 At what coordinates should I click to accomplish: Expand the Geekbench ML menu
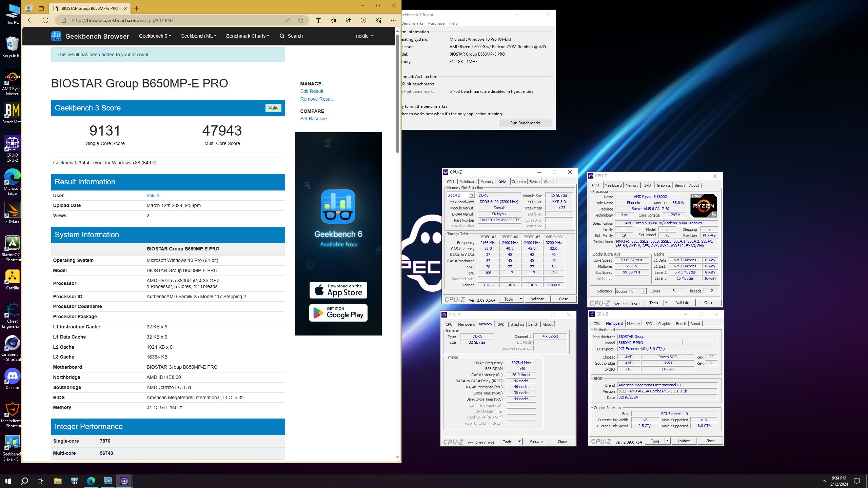(x=198, y=36)
